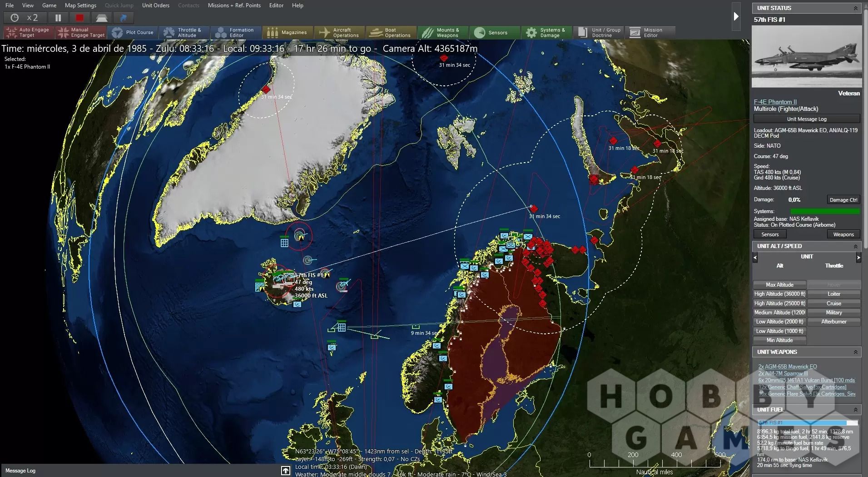Open Unit / Group Doctrine

[599, 32]
